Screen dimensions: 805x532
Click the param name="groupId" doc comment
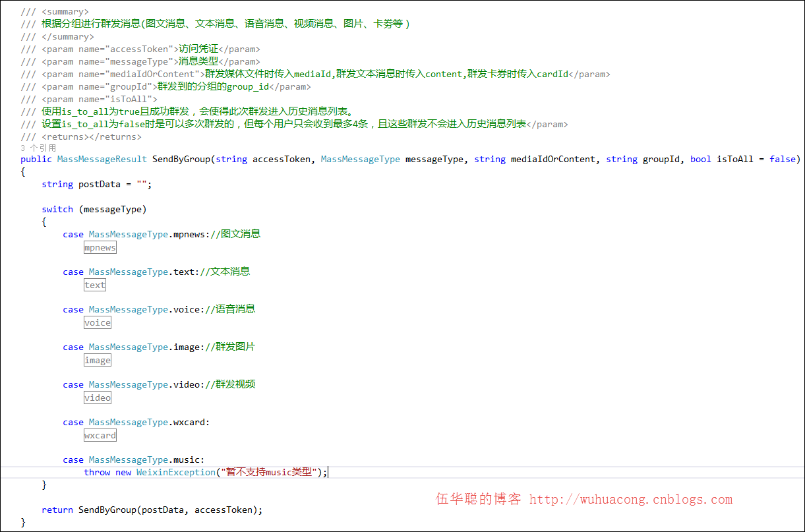(x=165, y=87)
